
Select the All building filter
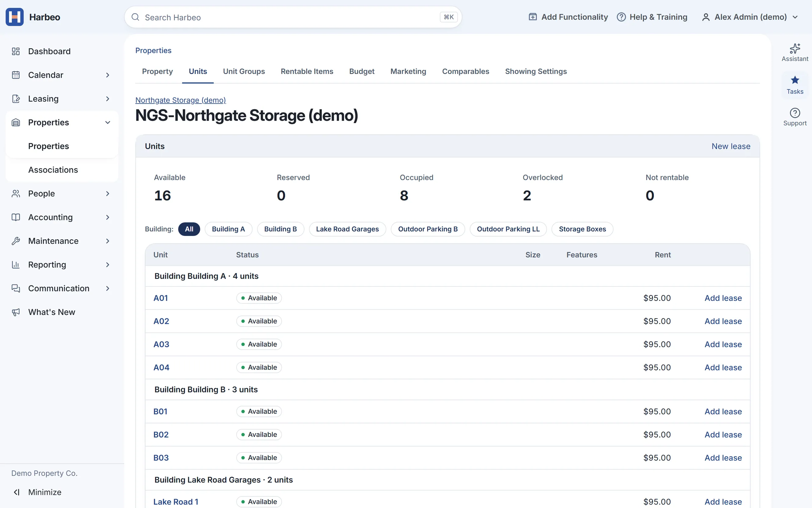coord(189,229)
